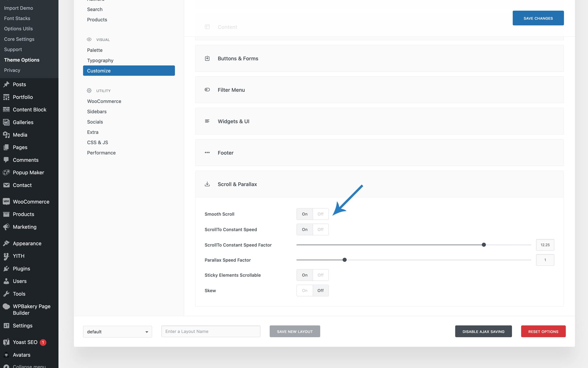Open the Typography menu item
This screenshot has width=588, height=368.
100,60
